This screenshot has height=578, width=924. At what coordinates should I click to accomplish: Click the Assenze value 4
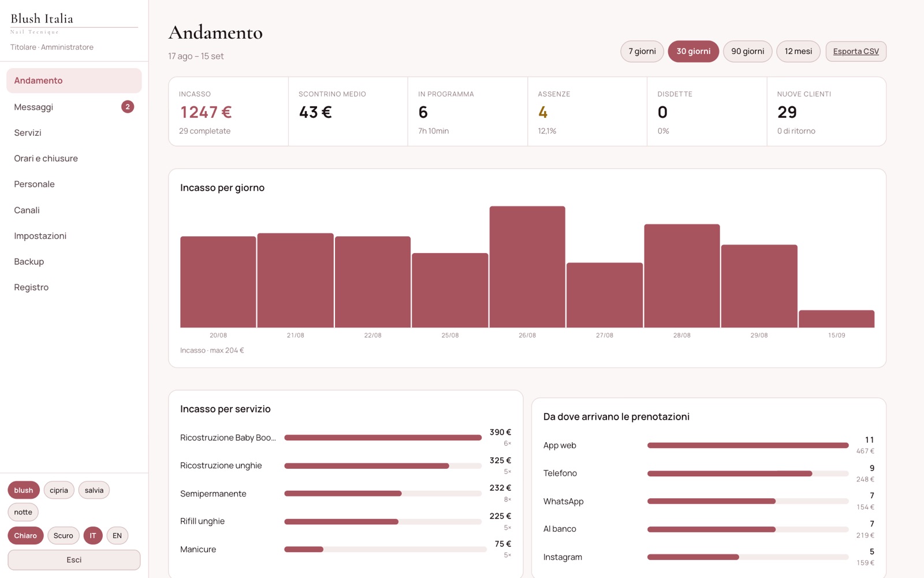point(543,112)
